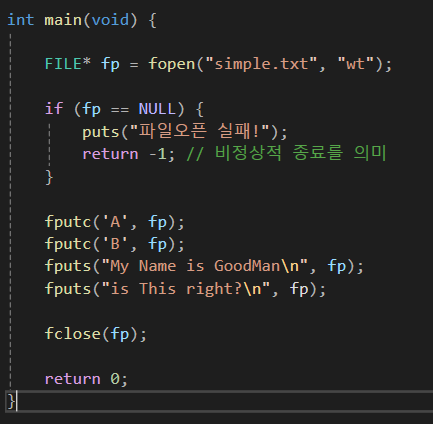Image resolution: width=433 pixels, height=424 pixels.
Task: Click the 'FILE*' type name
Action: tap(68, 64)
